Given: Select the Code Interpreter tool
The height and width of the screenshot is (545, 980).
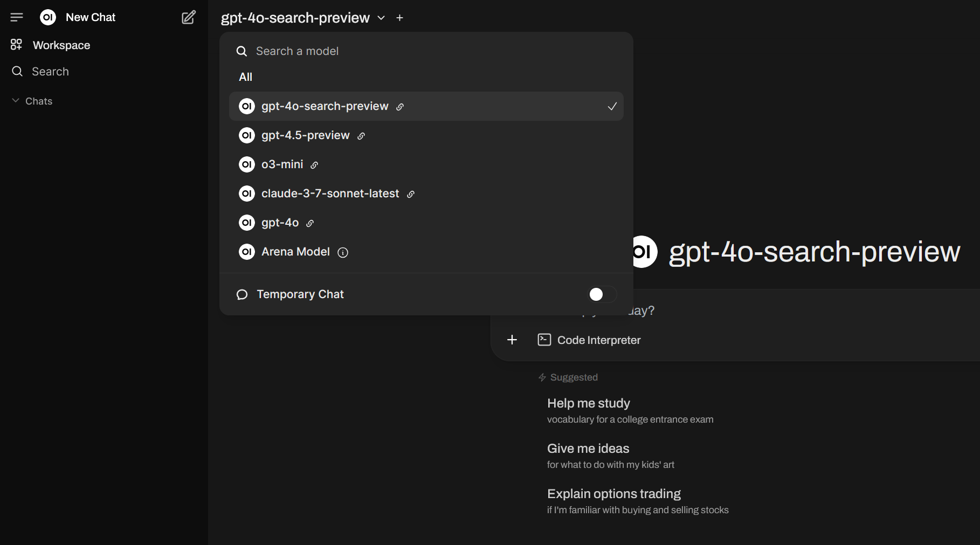Looking at the screenshot, I should (589, 340).
